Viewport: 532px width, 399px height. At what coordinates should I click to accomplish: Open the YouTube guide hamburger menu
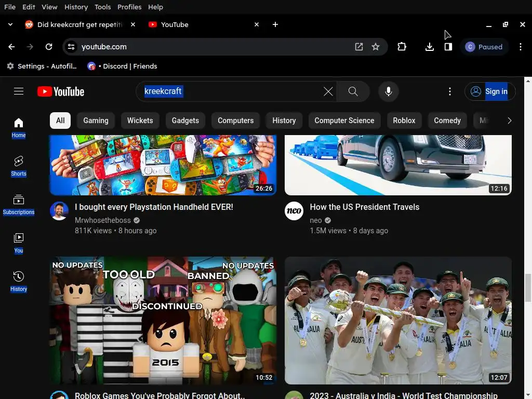pyautogui.click(x=19, y=91)
